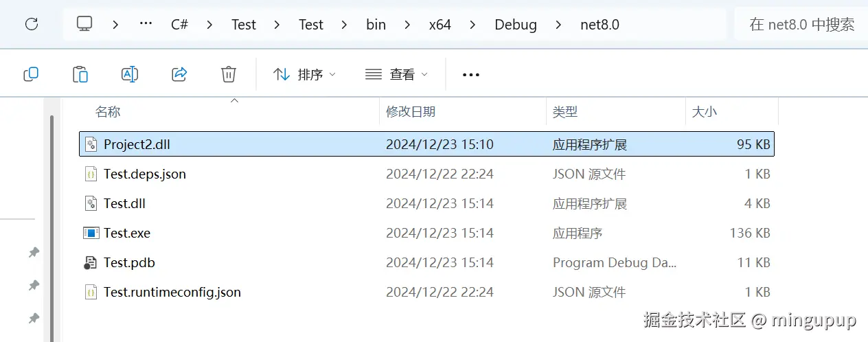
Task: Expand chevron after bin in path
Action: click(407, 25)
